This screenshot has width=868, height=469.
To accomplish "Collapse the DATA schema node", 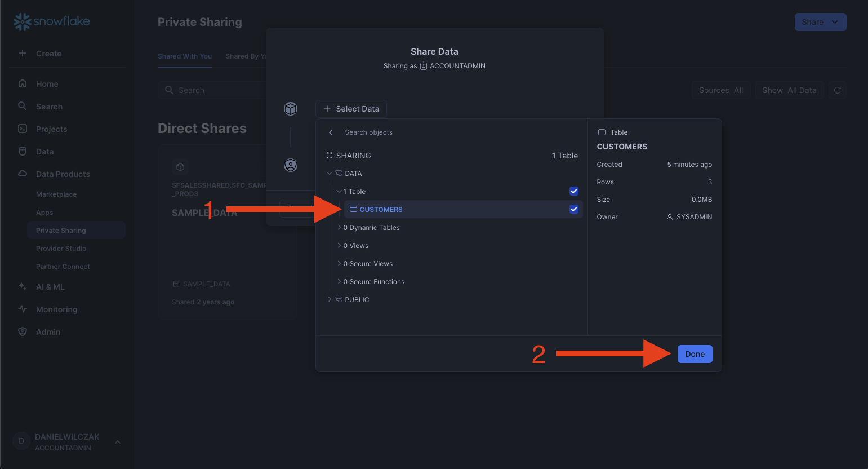I will click(x=330, y=173).
